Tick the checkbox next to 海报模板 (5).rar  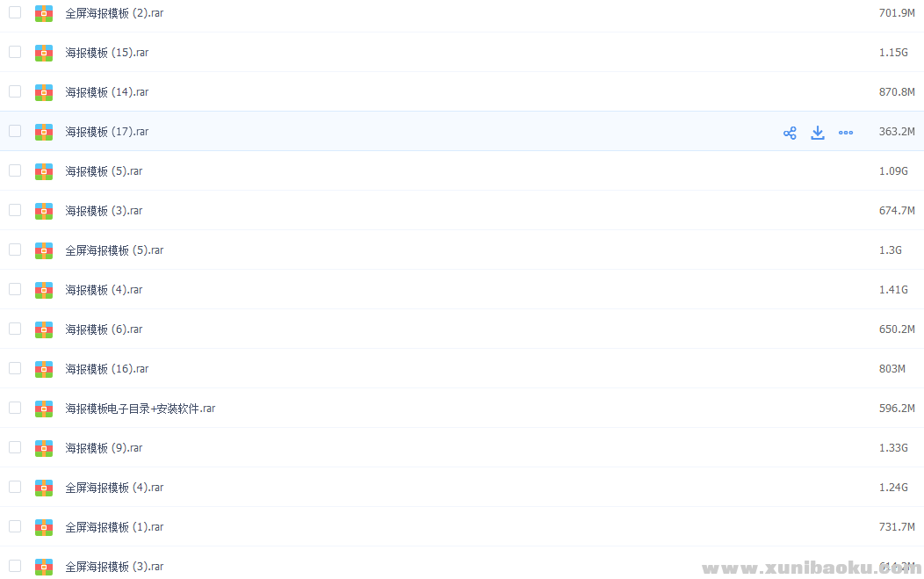coord(15,170)
